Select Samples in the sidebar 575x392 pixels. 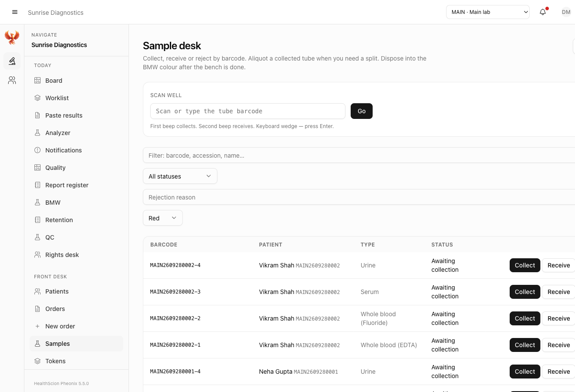point(77,344)
